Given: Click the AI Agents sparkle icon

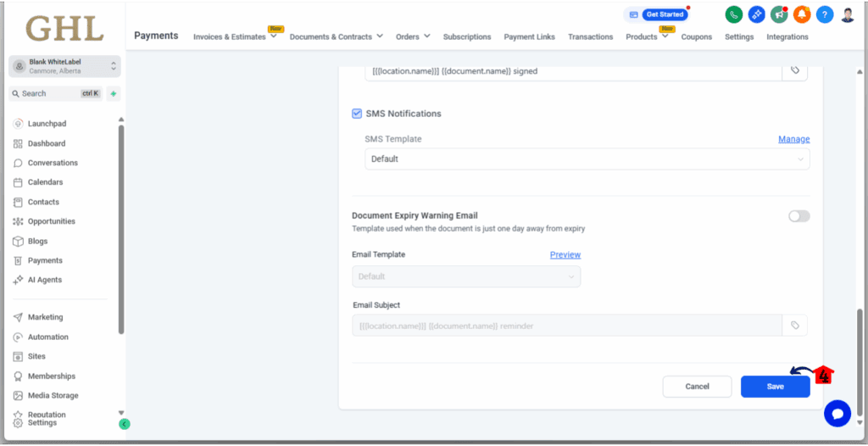Looking at the screenshot, I should coord(18,281).
